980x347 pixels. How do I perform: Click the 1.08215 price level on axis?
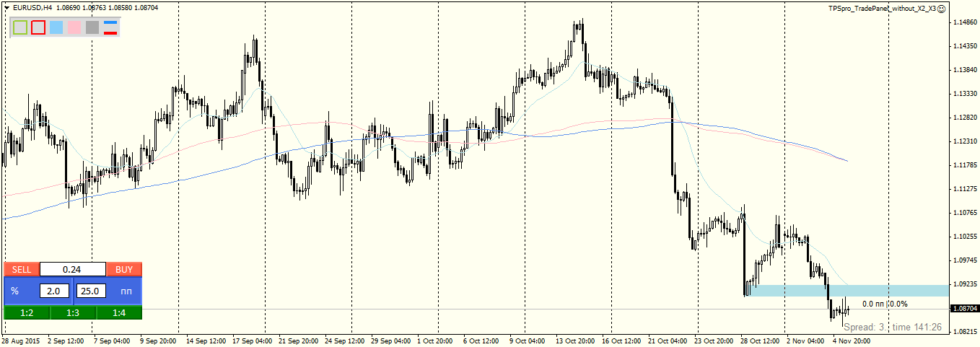click(x=964, y=331)
